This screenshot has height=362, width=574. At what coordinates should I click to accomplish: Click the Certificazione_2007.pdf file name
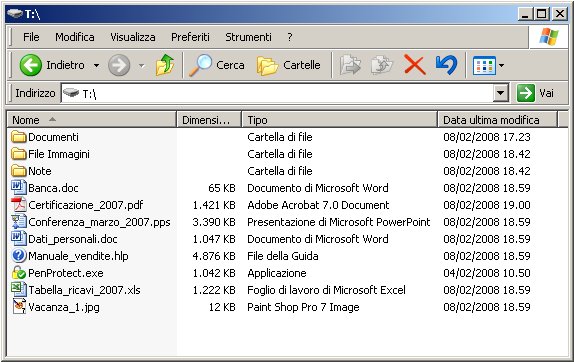86,205
